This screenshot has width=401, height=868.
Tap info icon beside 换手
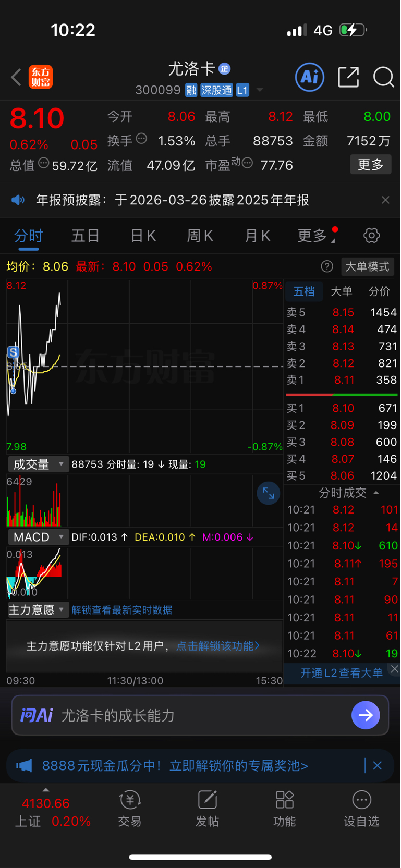pyautogui.click(x=141, y=139)
